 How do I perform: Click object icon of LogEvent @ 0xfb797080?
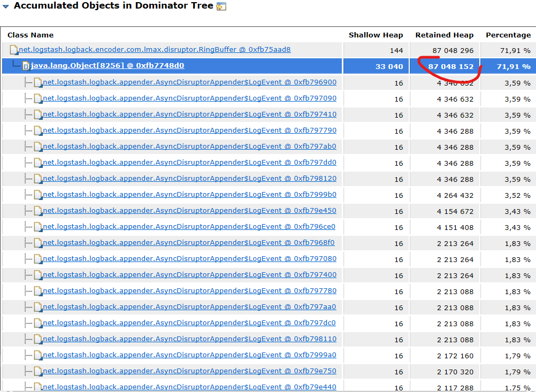click(x=38, y=259)
